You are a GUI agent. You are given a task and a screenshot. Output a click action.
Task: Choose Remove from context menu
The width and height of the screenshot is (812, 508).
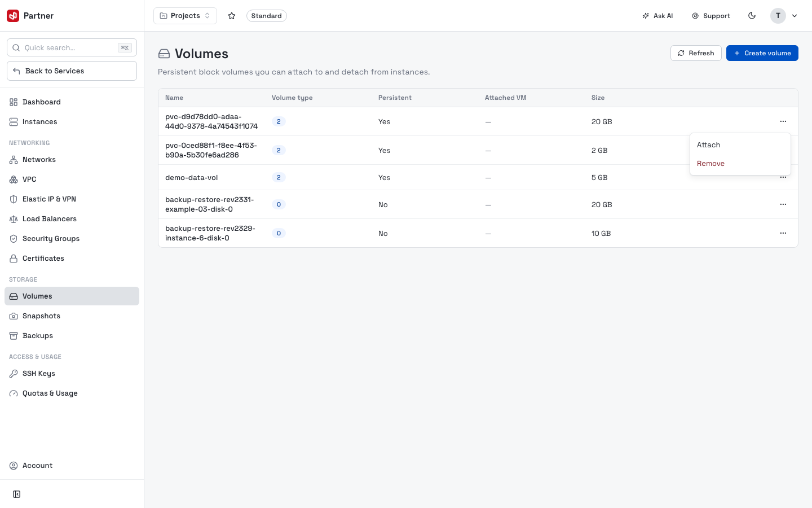coord(740,164)
